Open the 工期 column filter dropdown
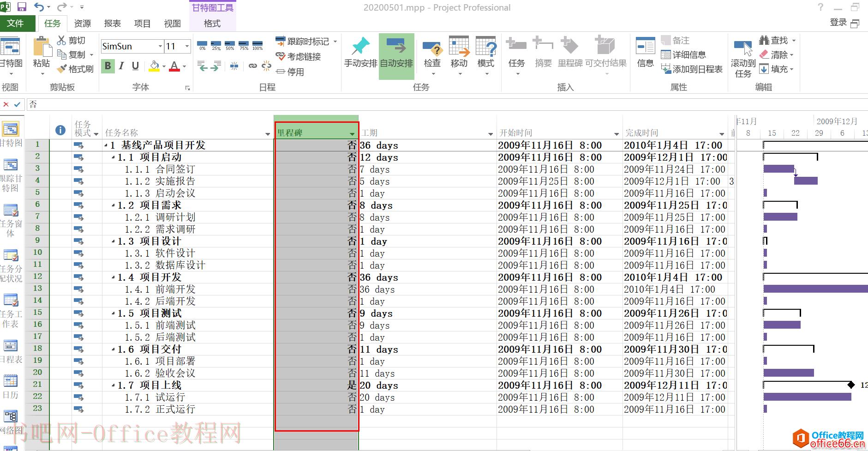Viewport: 868px width, 451px height. [491, 134]
